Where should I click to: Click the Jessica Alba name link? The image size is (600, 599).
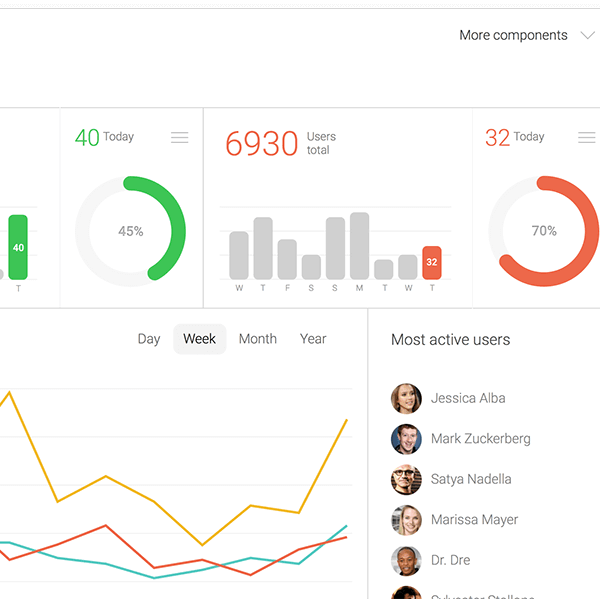[x=468, y=398]
